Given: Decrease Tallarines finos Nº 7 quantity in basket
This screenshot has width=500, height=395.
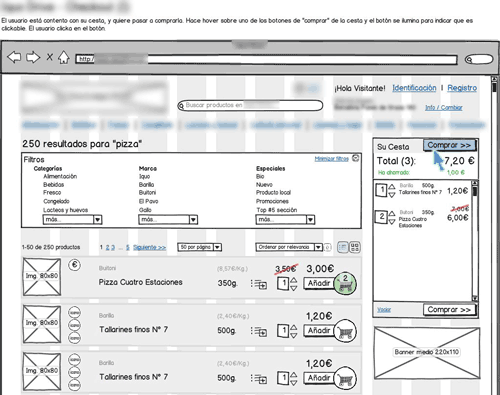Looking at the screenshot, I should pos(392,194).
